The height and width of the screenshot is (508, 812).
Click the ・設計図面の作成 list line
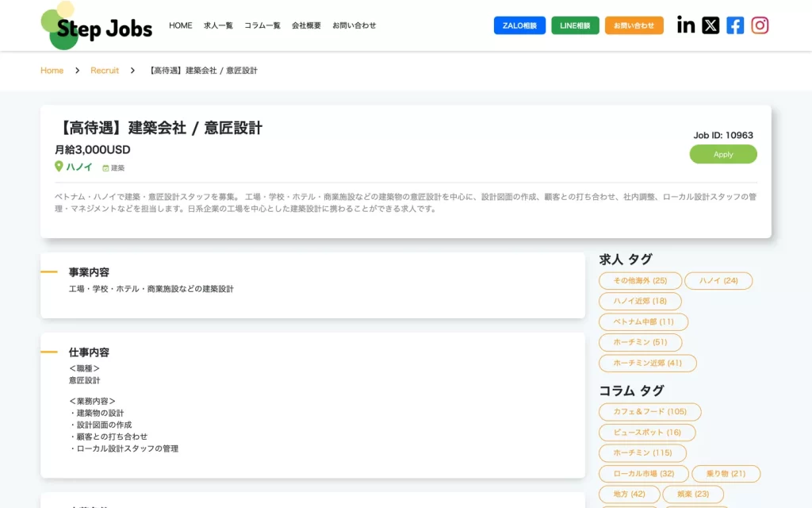pos(101,425)
